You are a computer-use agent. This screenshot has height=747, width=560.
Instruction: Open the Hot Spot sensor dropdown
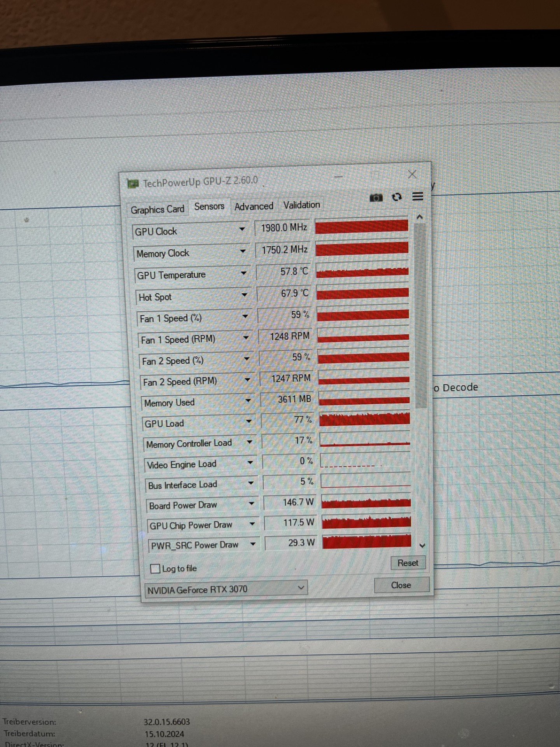(244, 295)
